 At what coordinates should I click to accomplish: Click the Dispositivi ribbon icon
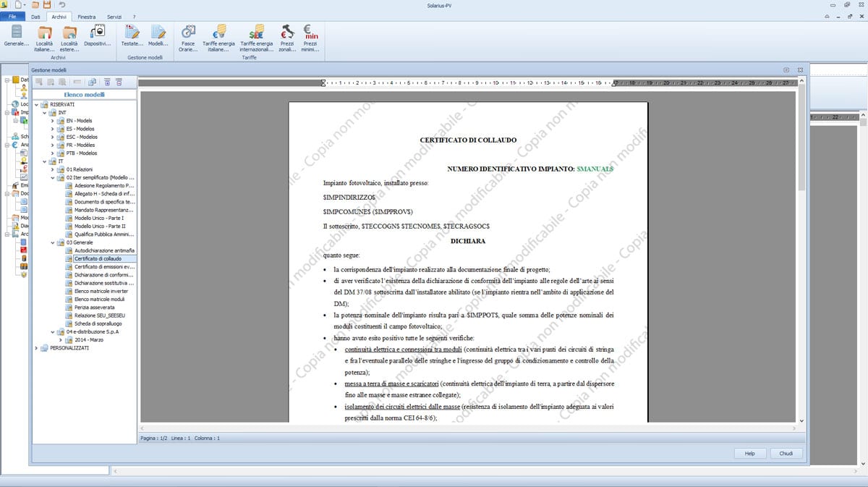[95, 34]
